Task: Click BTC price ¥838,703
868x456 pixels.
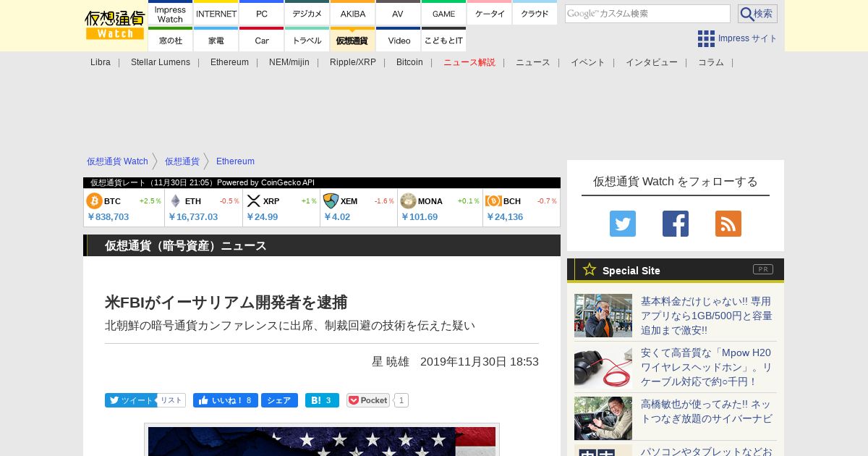Action: (109, 216)
